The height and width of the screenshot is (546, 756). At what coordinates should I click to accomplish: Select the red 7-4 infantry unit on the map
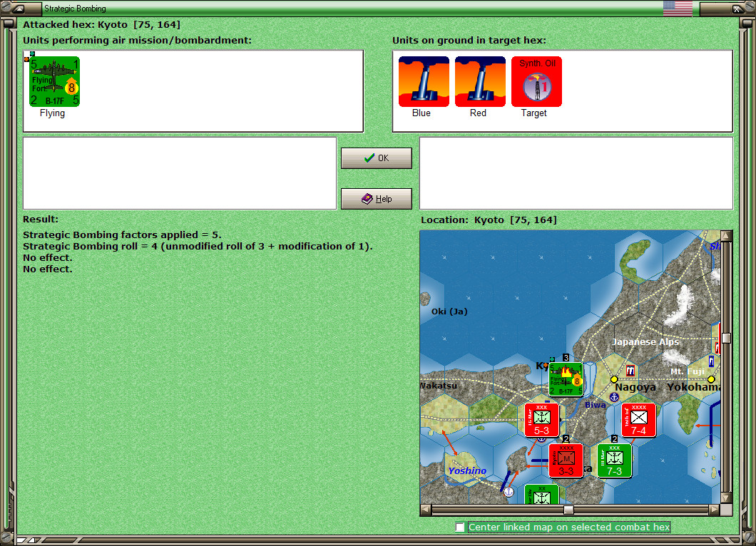point(638,421)
